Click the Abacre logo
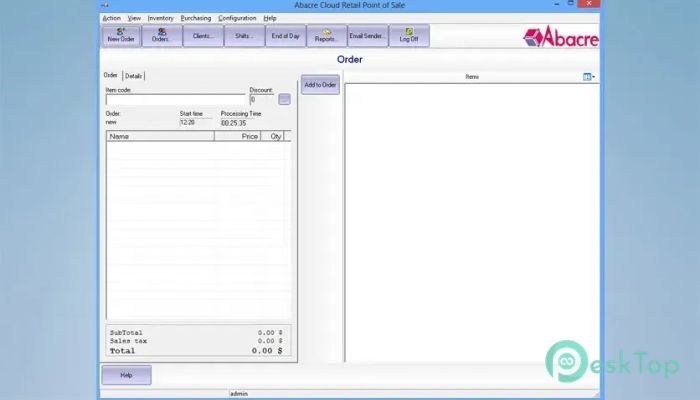This screenshot has height=400, width=700. [561, 37]
